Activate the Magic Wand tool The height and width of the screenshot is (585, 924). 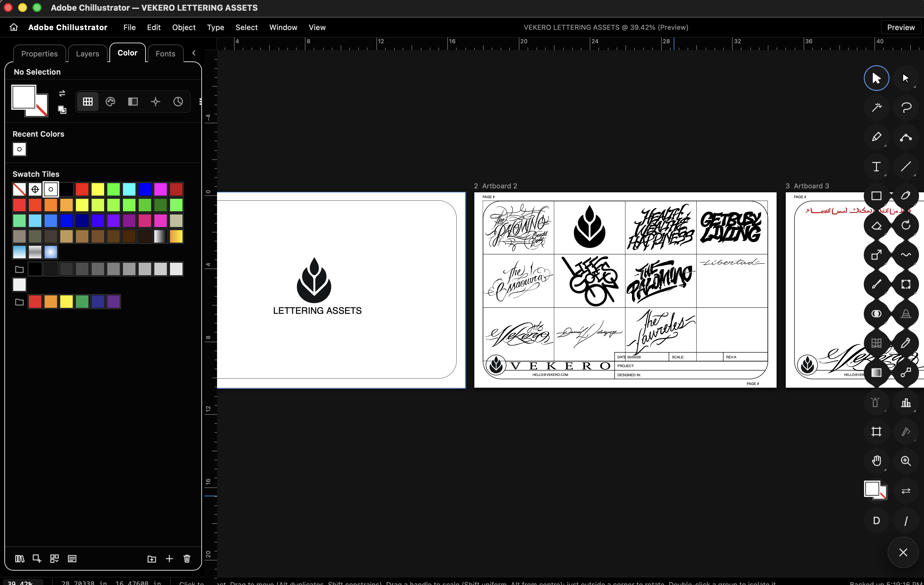point(876,108)
